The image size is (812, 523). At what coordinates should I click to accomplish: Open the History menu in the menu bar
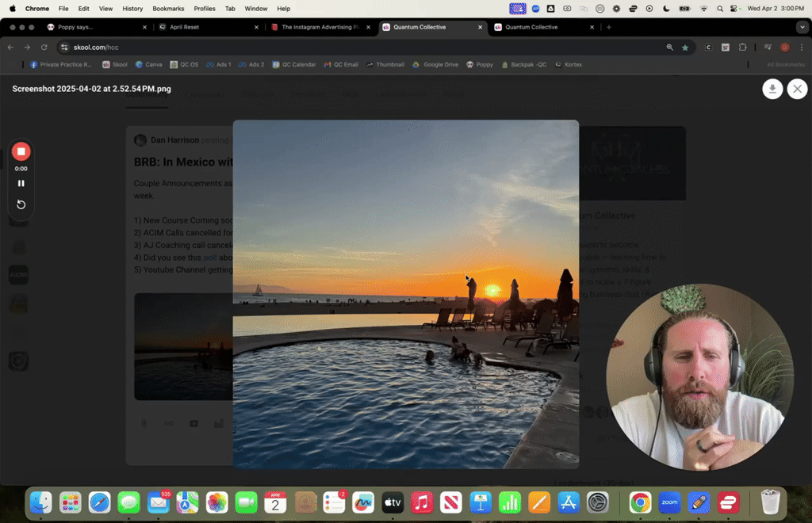click(132, 8)
